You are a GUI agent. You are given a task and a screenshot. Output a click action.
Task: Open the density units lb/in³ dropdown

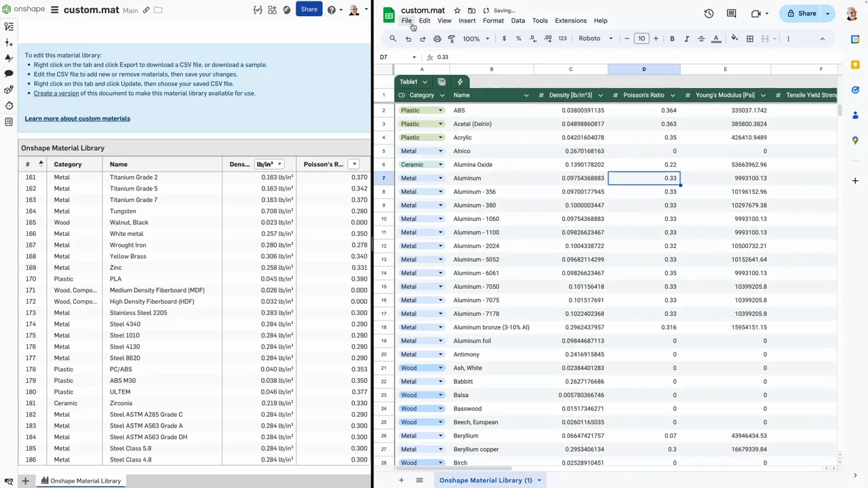[269, 164]
